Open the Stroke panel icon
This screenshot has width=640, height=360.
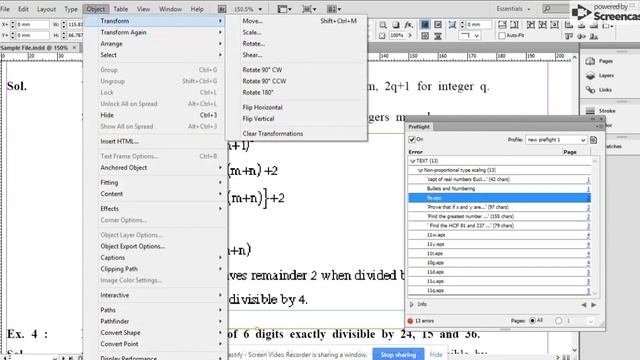(x=590, y=111)
